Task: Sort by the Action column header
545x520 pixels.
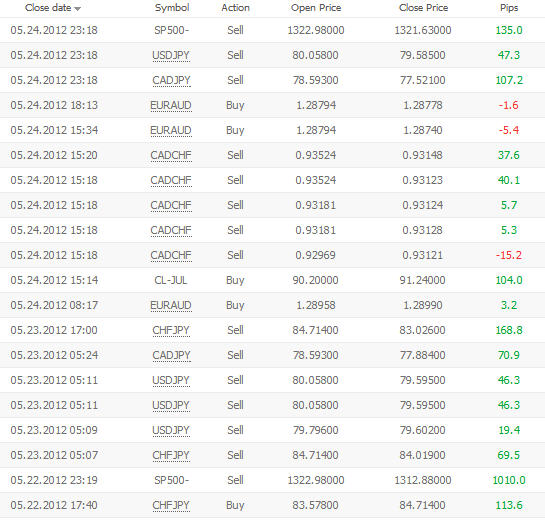Action: point(235,8)
